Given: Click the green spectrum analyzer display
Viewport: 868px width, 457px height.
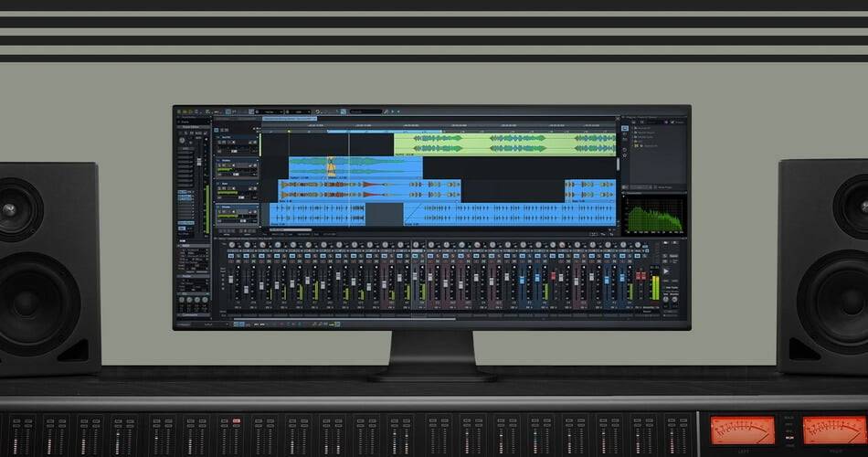Looking at the screenshot, I should [x=654, y=216].
